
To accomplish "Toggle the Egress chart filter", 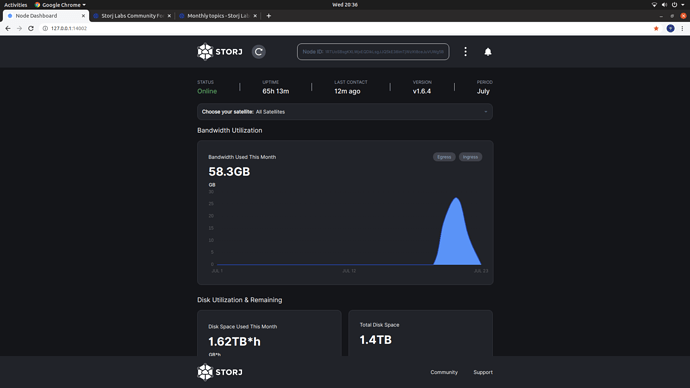I will tap(444, 157).
